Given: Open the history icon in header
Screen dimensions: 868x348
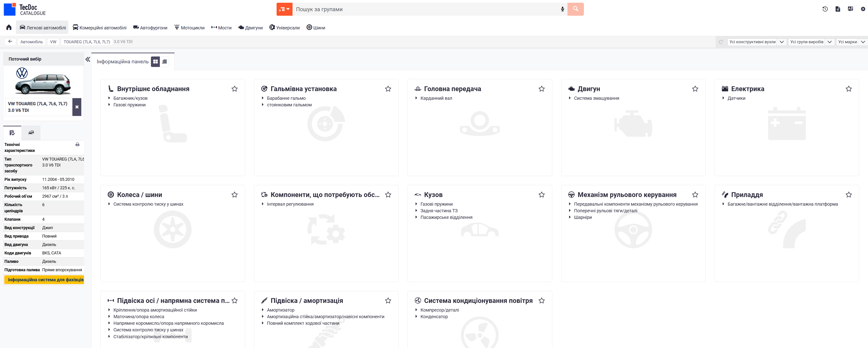Looking at the screenshot, I should point(825,9).
